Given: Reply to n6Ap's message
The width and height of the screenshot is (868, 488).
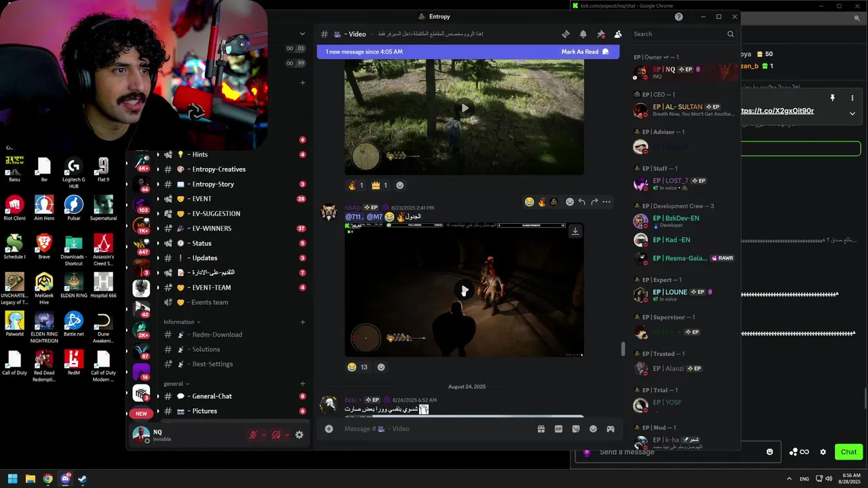Looking at the screenshot, I should coord(582,202).
